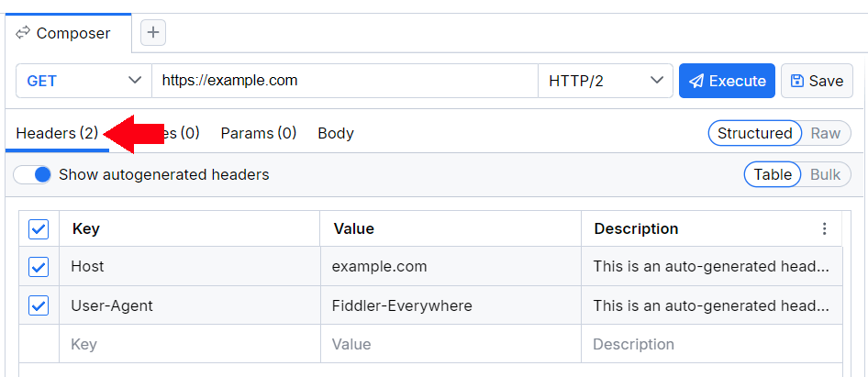The image size is (868, 377).
Task: Click the request URL input field
Action: click(344, 81)
